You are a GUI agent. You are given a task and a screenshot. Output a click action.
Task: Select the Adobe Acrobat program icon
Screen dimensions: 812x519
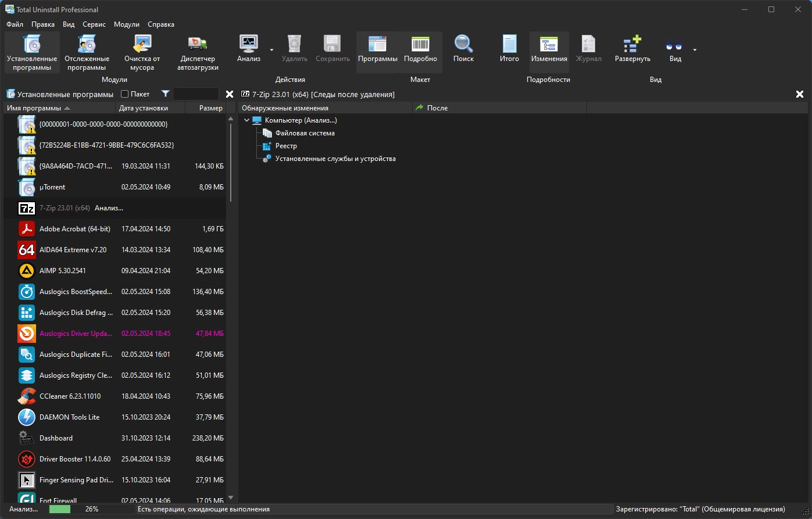(27, 229)
